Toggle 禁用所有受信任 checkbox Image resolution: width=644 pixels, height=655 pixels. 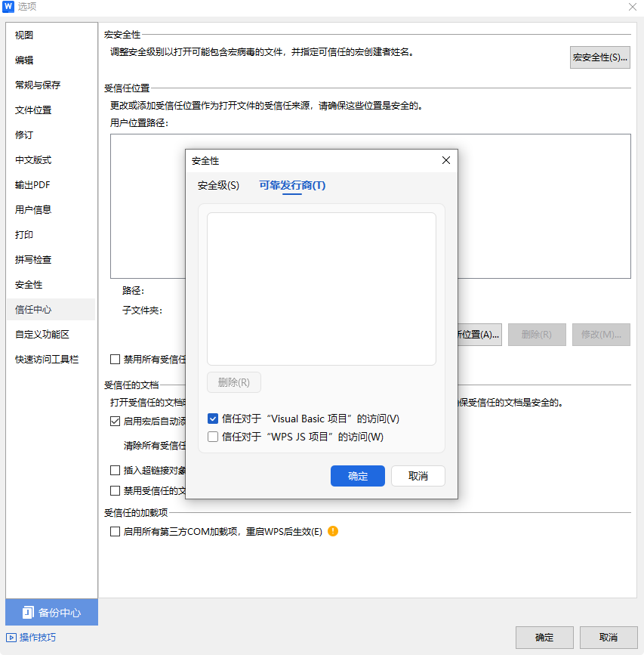[x=116, y=360]
